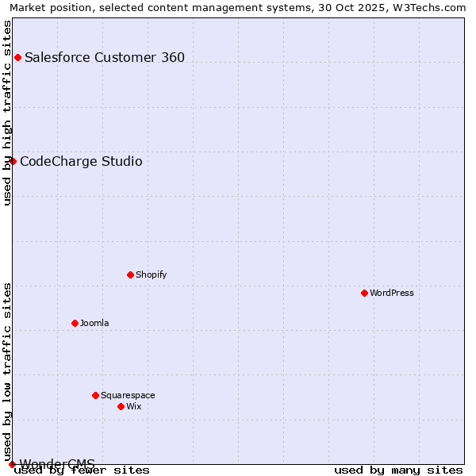Click the chart title mentioning W3Techs.com
This screenshot has height=476, width=476.
[x=238, y=7]
